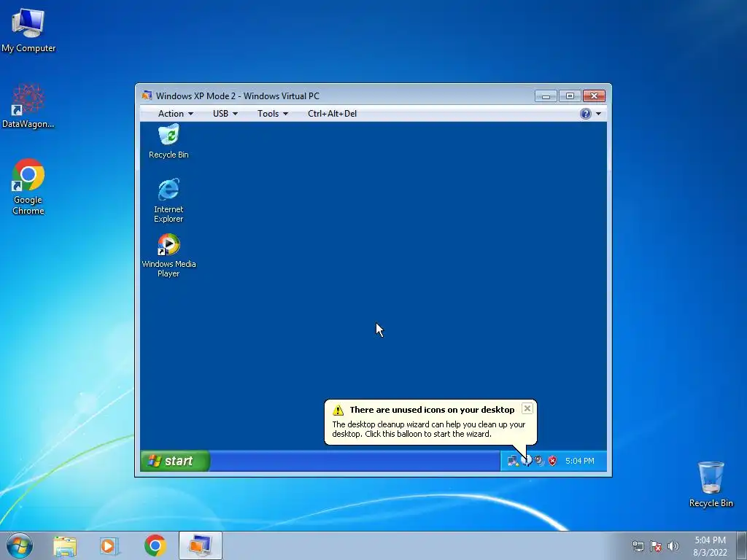This screenshot has height=560, width=747.
Task: Click the host volume speaker icon
Action: [673, 546]
